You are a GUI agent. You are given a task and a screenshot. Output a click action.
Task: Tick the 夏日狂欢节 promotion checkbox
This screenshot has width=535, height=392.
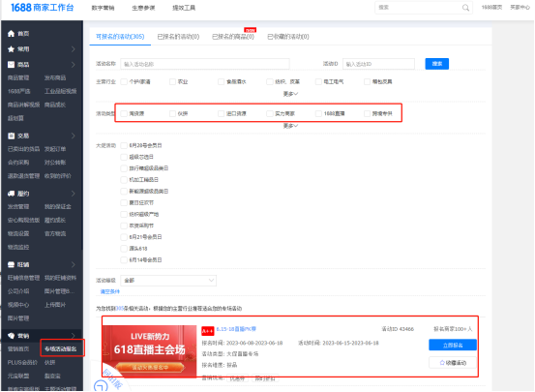pyautogui.click(x=124, y=203)
